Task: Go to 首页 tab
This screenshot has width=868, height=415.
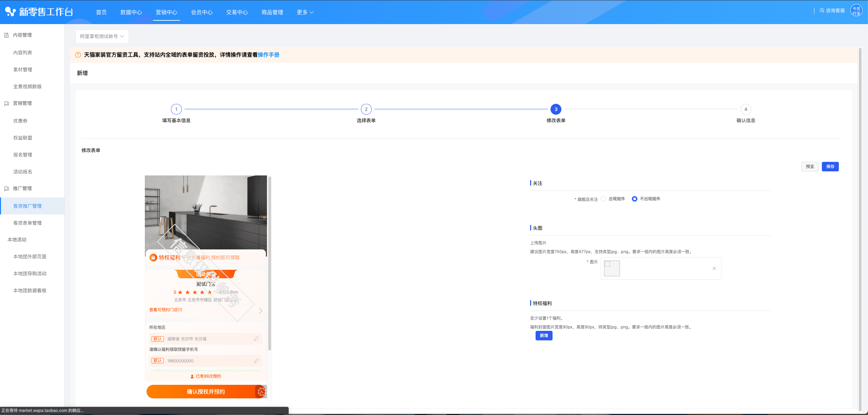Action: point(101,12)
